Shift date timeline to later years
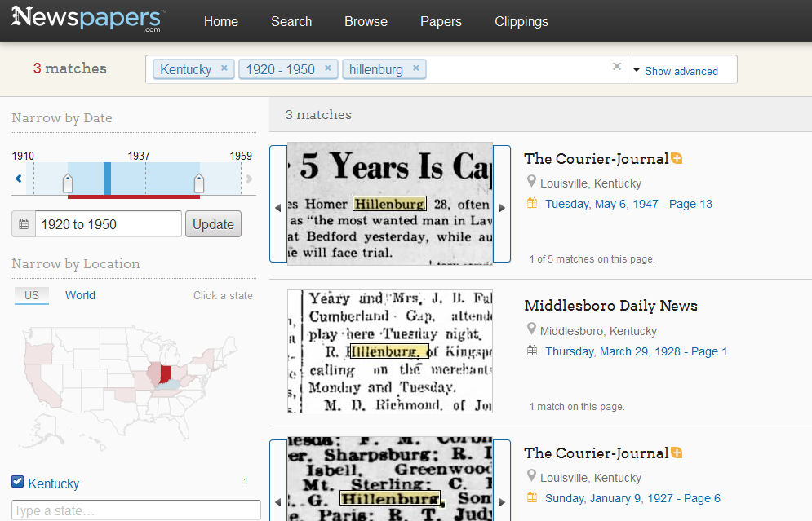The height and width of the screenshot is (521, 812). coord(249,179)
